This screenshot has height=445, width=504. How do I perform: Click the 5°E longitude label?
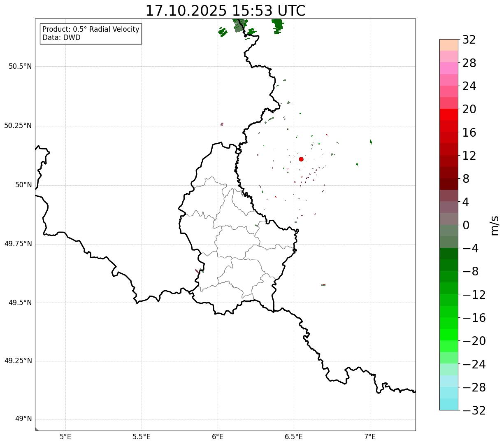click(65, 437)
